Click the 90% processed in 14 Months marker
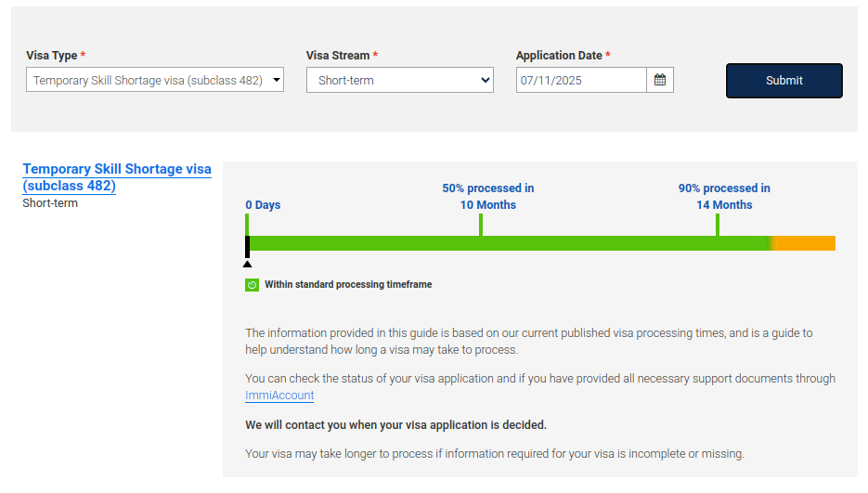Image resolution: width=868 pixels, height=493 pixels. [x=724, y=197]
